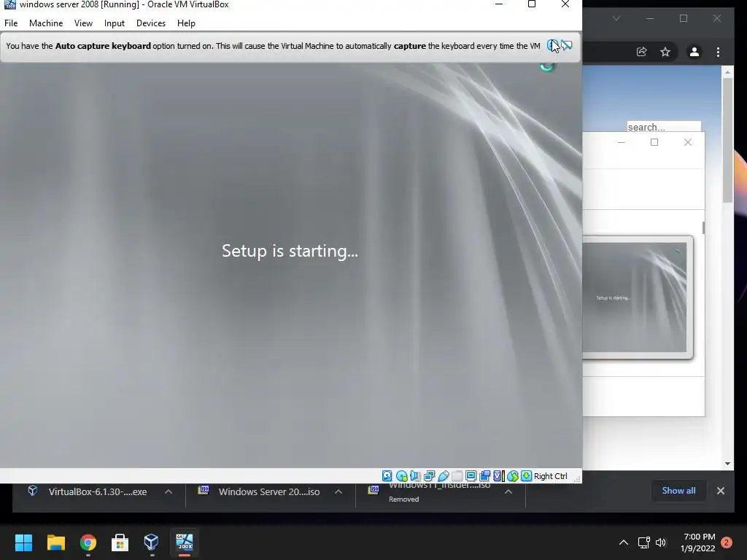Open Microsoft Store from taskbar

[120, 542]
